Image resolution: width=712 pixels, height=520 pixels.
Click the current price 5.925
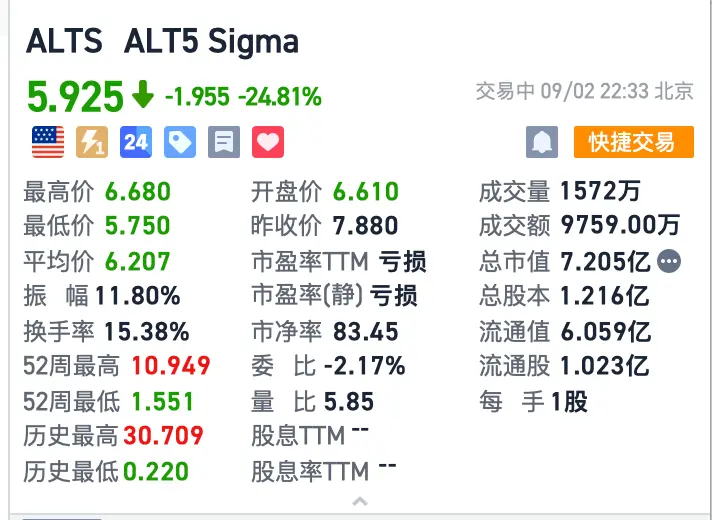coord(75,96)
